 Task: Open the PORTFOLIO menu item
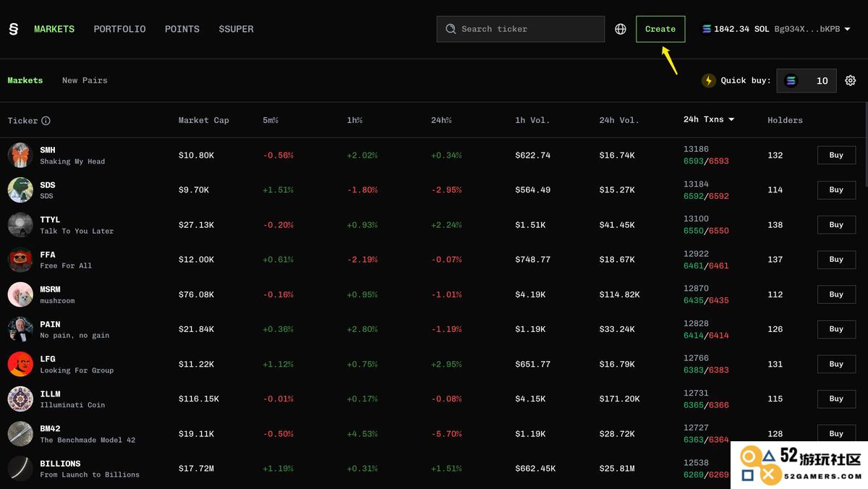pos(119,29)
